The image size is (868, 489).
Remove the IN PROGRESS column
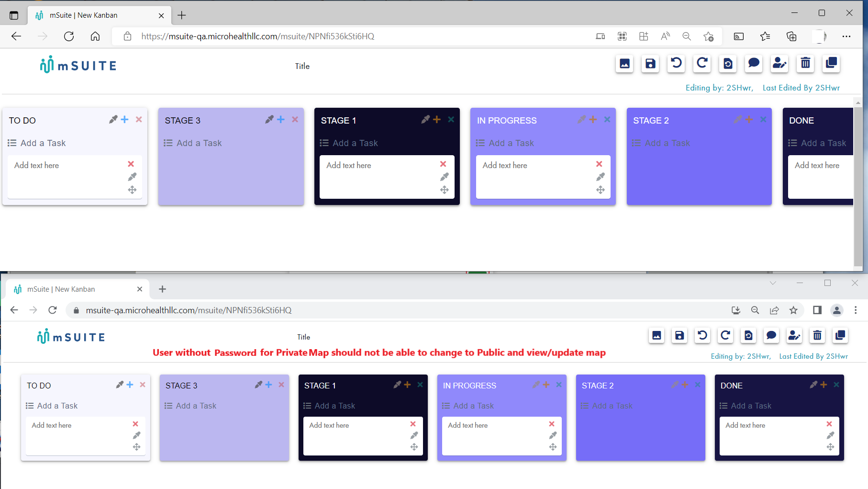(607, 119)
